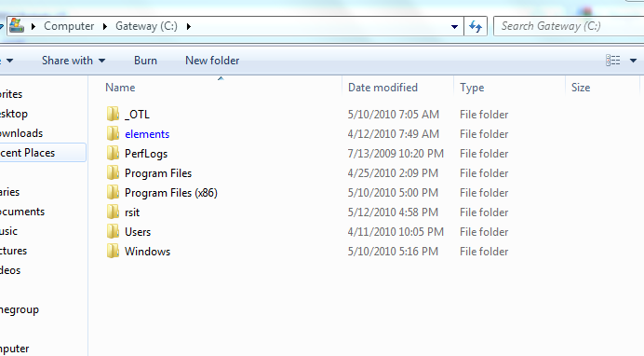Click the File folder type in Windows row

pyautogui.click(x=484, y=252)
